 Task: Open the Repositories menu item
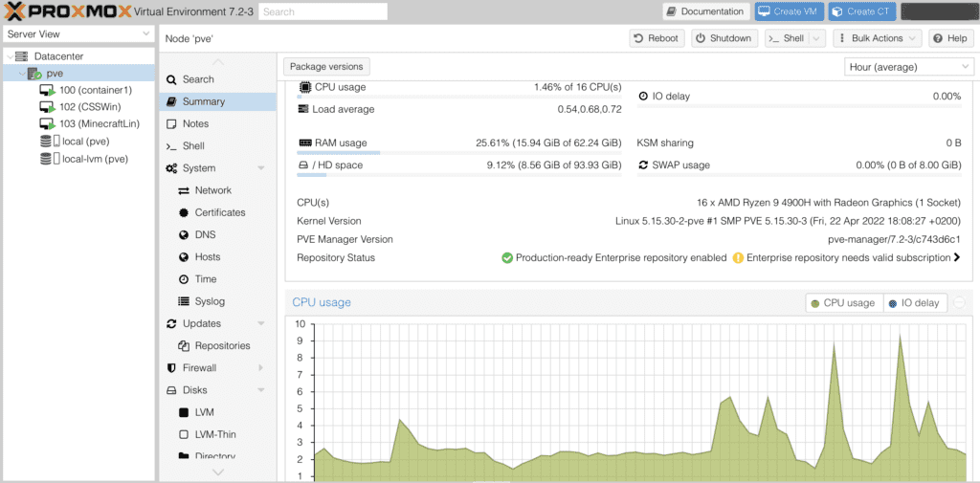217,345
